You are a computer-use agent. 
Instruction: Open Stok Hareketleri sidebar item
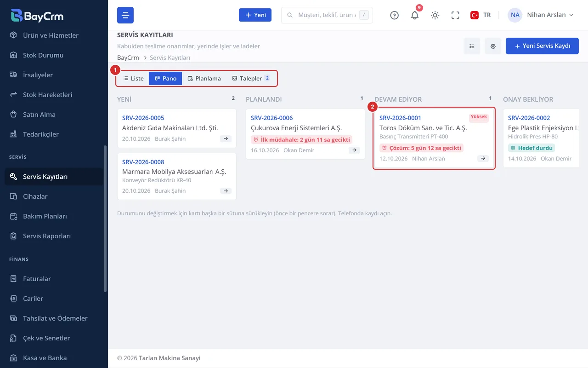tap(54, 95)
